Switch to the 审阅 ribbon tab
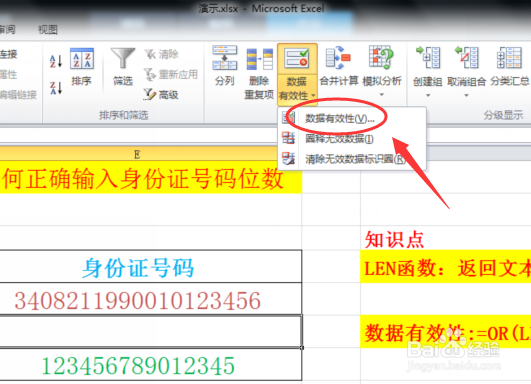The width and height of the screenshot is (531, 384). pyautogui.click(x=7, y=30)
